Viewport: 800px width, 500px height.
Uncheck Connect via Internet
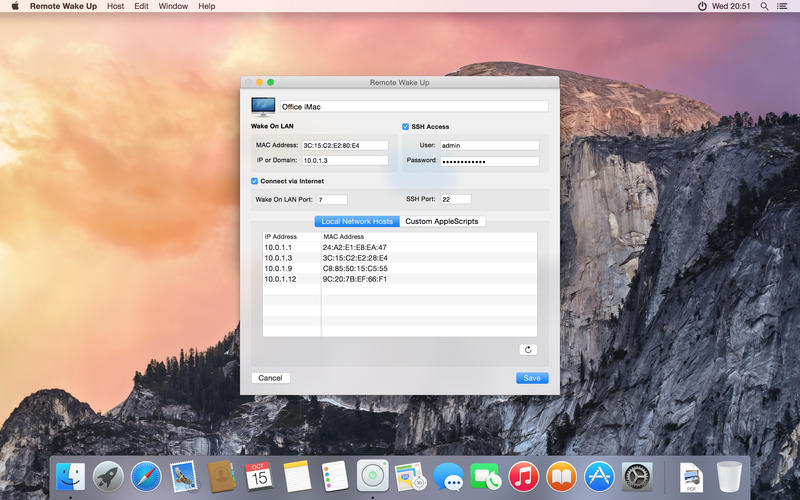[x=255, y=181]
